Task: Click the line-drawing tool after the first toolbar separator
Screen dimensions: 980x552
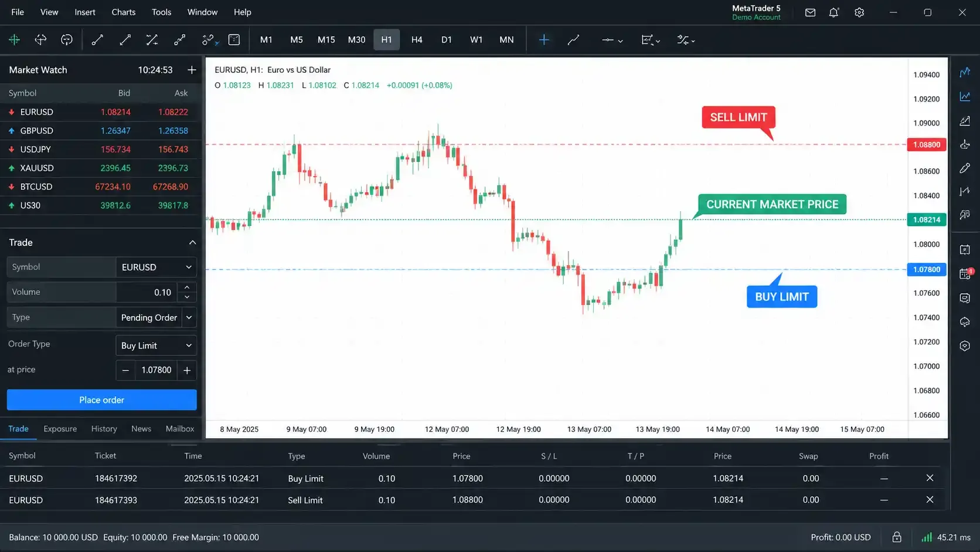Action: click(97, 40)
